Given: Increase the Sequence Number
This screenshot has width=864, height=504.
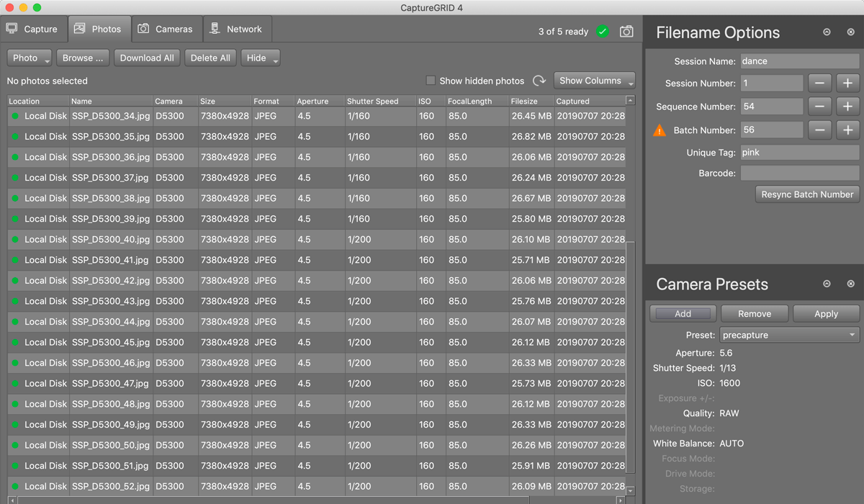Looking at the screenshot, I should [x=847, y=107].
